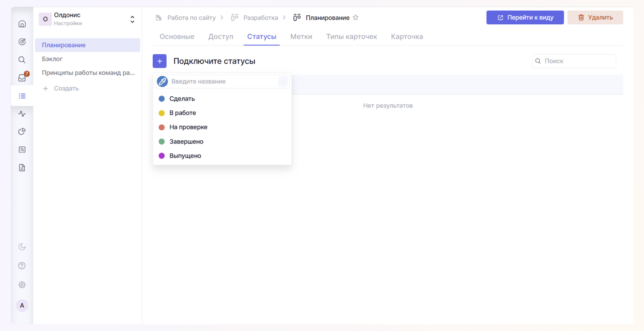Switch to the Метки tab
Screen dimensions: 644x331
tap(301, 37)
